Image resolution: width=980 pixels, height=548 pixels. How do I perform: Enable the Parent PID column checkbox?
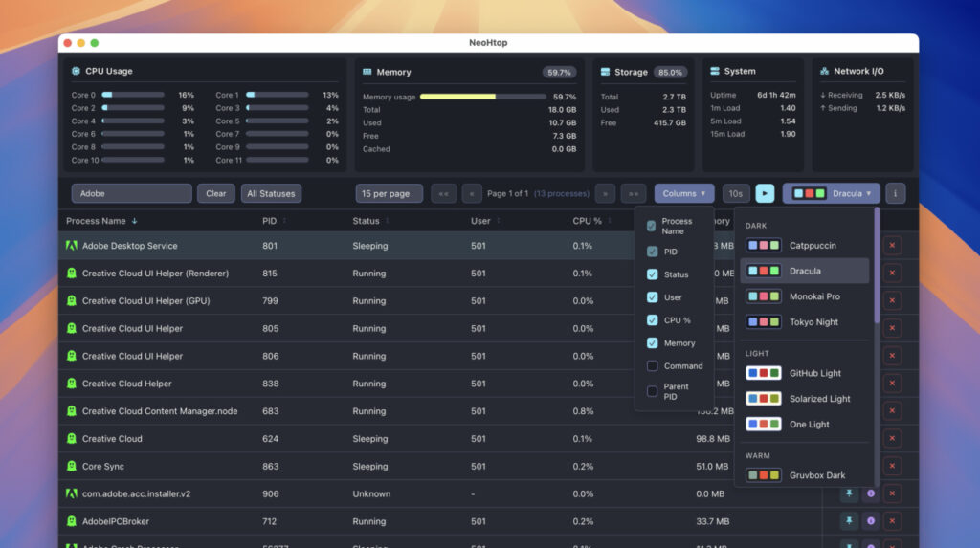pyautogui.click(x=652, y=391)
